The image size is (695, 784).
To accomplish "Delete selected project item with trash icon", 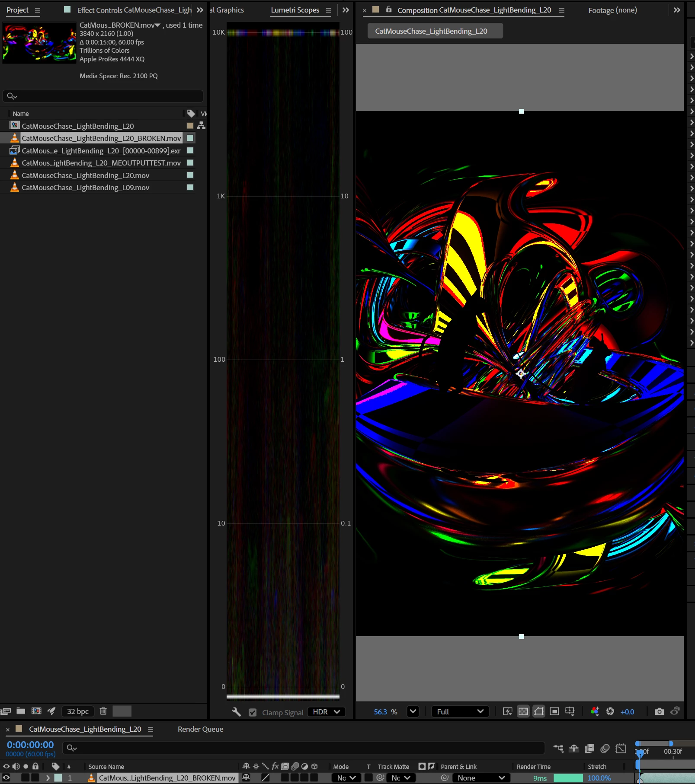I will [103, 711].
